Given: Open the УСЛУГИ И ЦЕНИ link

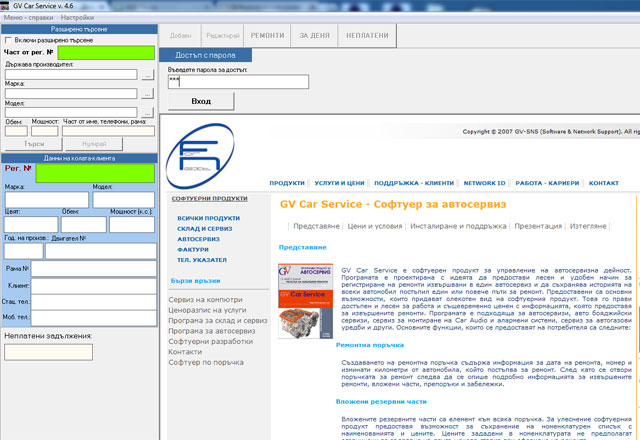Looking at the screenshot, I should pos(339,183).
